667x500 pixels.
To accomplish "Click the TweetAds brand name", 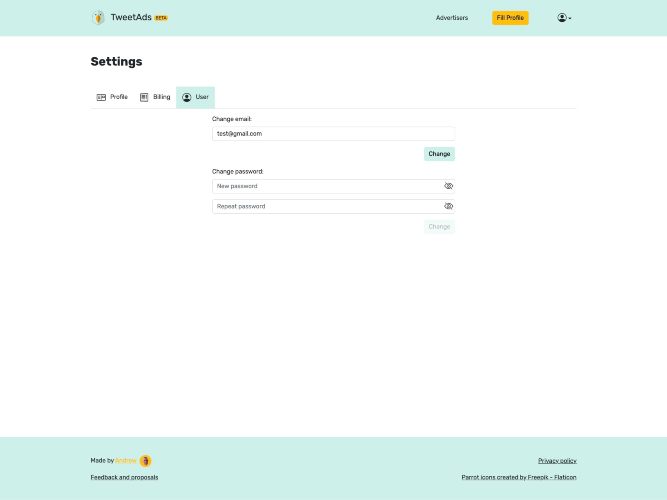I will tap(131, 17).
